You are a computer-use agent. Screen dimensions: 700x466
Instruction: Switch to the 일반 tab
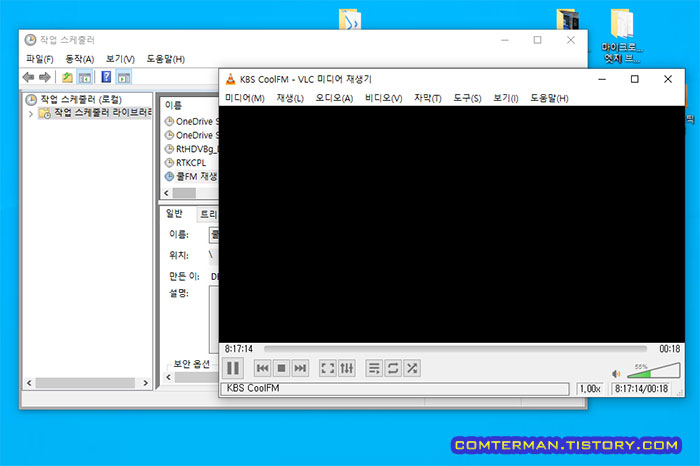click(175, 214)
